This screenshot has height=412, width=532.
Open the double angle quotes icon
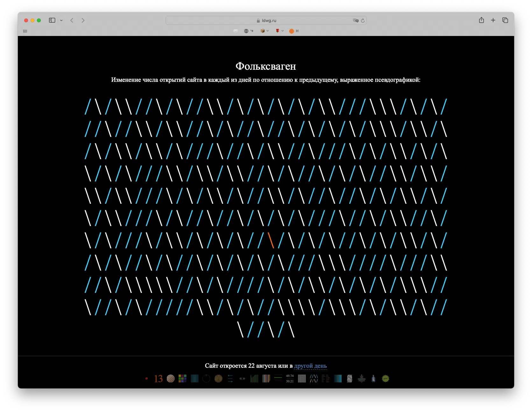242,379
